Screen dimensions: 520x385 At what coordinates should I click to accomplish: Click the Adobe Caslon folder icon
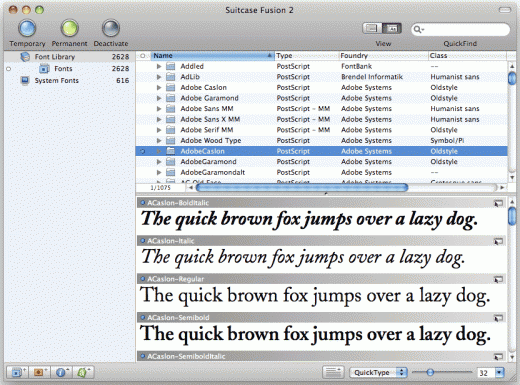[x=171, y=88]
